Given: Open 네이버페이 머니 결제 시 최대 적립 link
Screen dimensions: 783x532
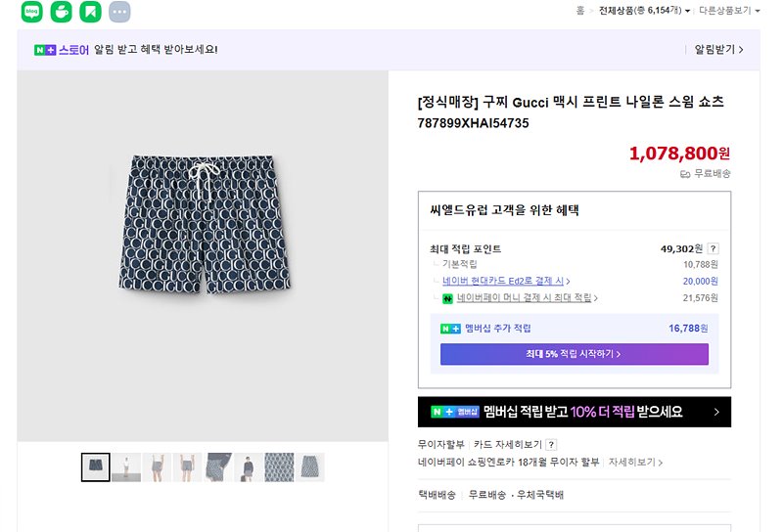Looking at the screenshot, I should point(527,298).
